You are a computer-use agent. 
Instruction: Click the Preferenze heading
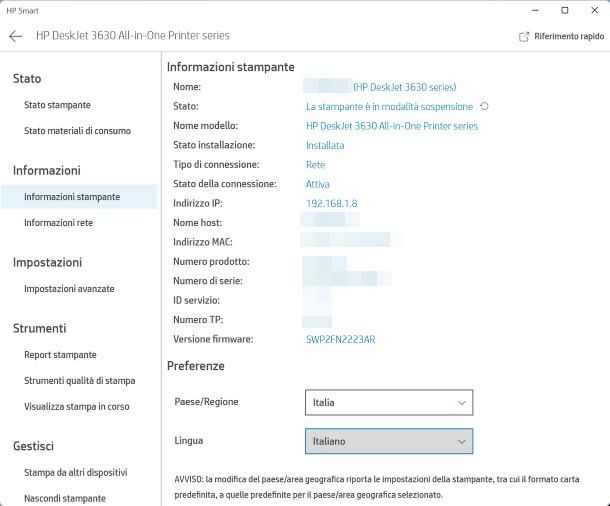point(196,366)
